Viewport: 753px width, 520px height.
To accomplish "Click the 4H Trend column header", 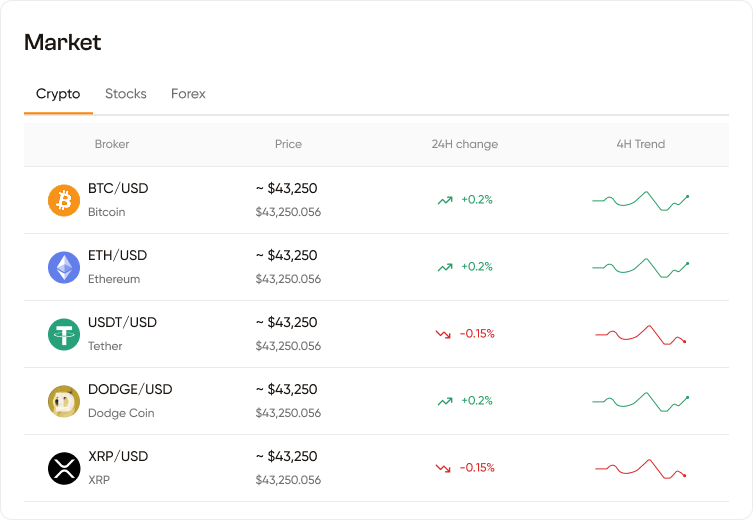I will [641, 144].
